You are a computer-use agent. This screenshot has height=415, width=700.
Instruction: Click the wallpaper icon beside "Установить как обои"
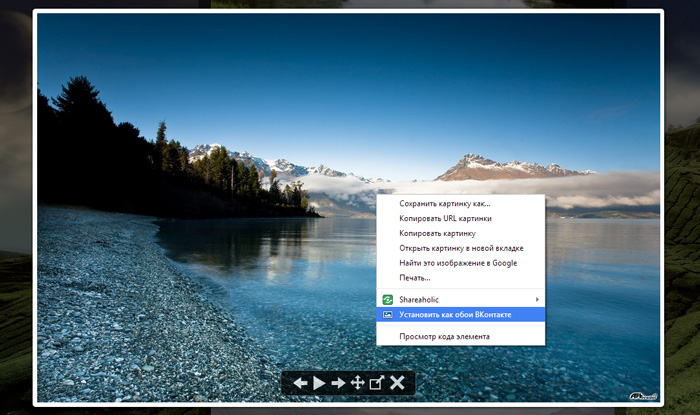(x=387, y=314)
